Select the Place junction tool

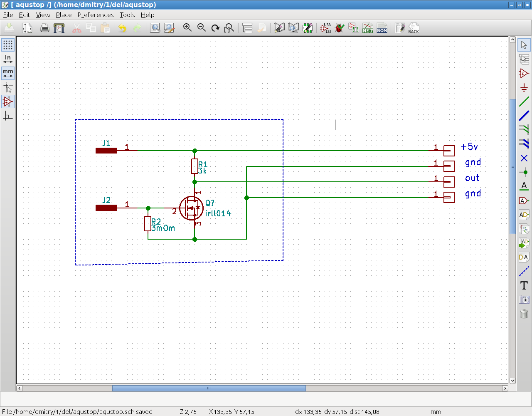pyautogui.click(x=524, y=172)
